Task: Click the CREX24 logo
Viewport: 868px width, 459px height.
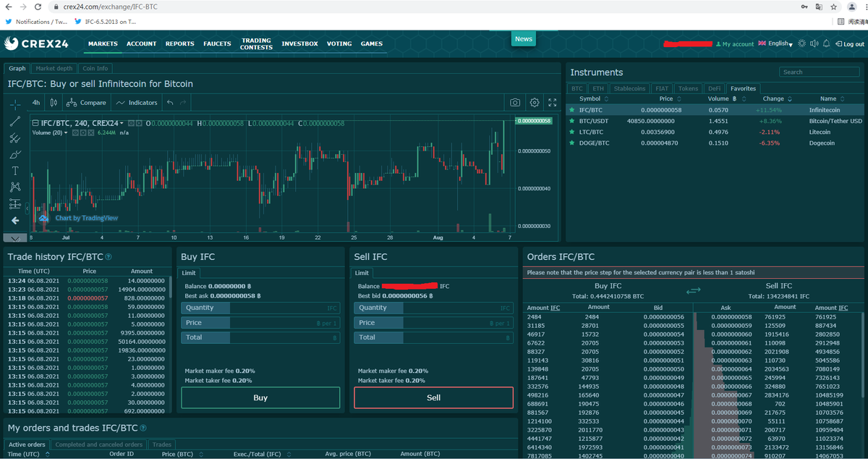Action: point(37,43)
